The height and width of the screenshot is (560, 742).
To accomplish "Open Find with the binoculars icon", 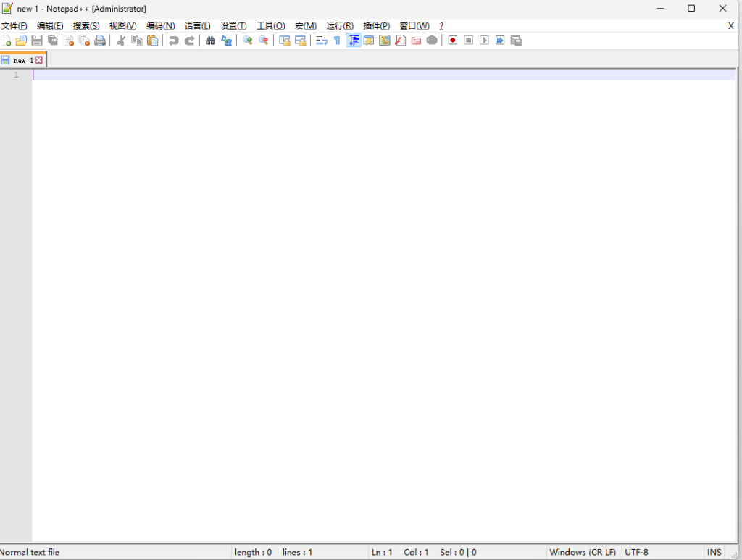I will pos(210,41).
